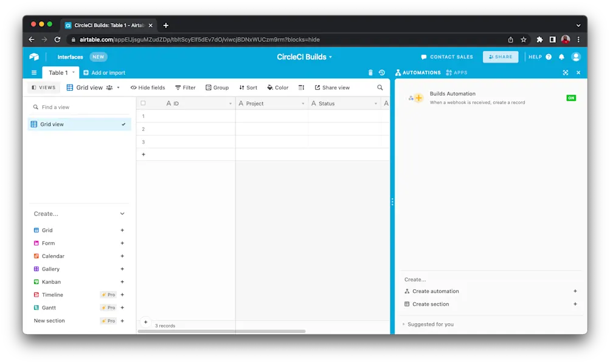The width and height of the screenshot is (610, 364).
Task: Open the Table 1 dropdown arrow
Action: (74, 72)
